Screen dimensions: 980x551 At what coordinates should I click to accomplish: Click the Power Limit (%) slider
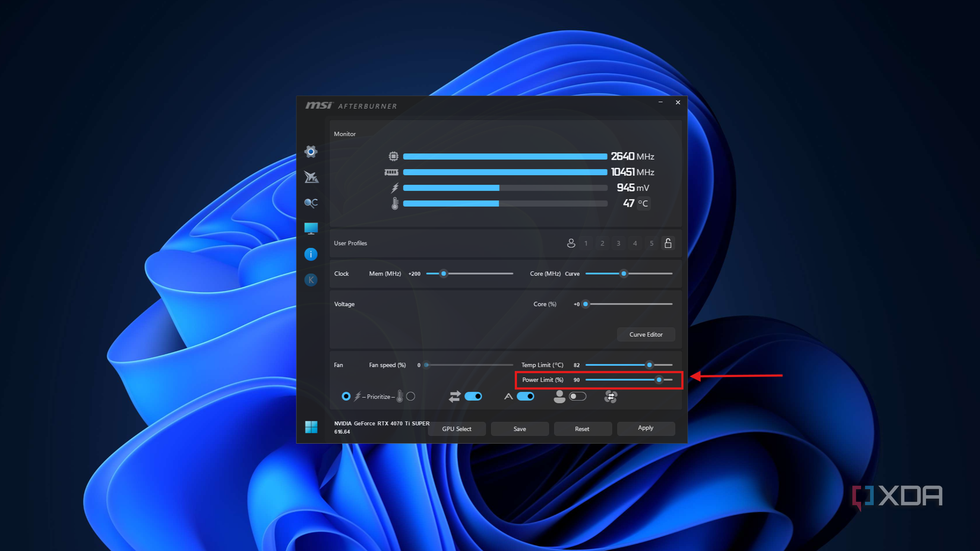coord(629,380)
